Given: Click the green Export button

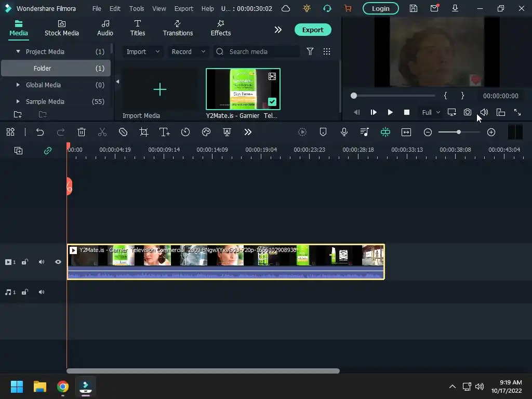Looking at the screenshot, I should coord(313,30).
